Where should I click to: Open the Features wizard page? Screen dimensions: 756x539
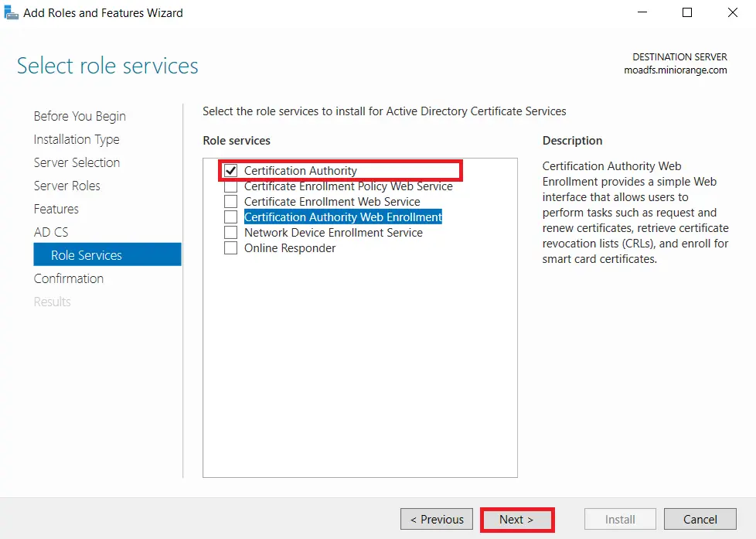(56, 209)
